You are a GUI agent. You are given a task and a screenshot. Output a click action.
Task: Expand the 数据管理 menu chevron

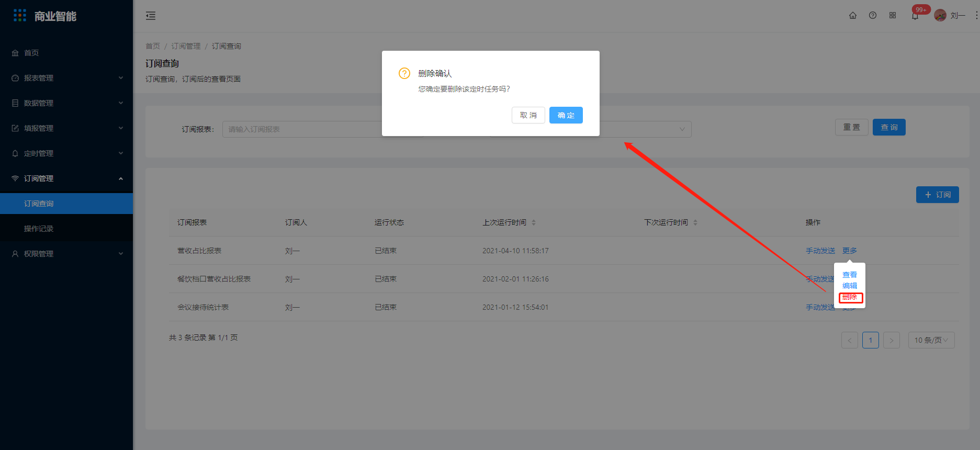click(x=121, y=103)
